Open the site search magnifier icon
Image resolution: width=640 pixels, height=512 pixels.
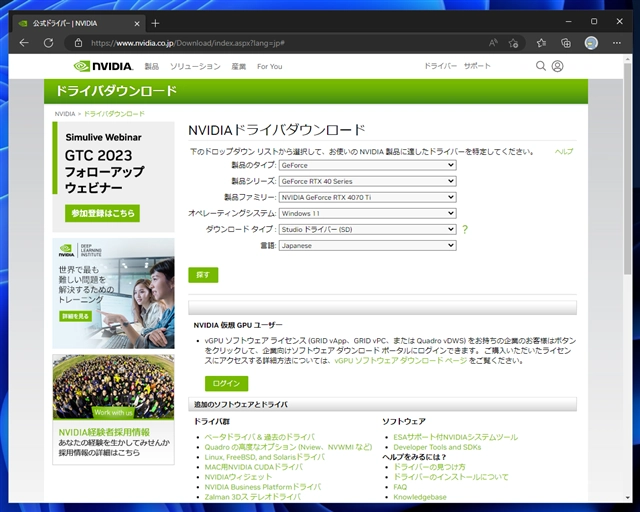541,66
